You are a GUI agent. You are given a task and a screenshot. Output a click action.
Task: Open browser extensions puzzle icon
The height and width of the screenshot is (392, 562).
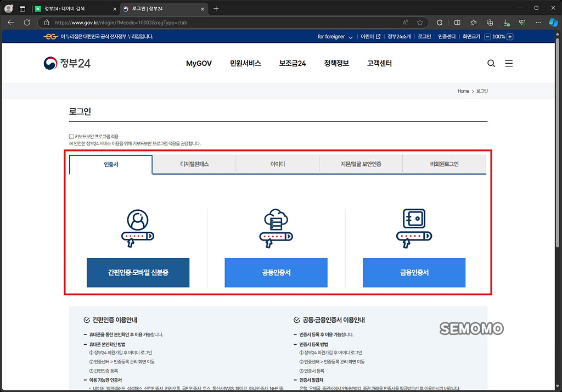(440, 23)
